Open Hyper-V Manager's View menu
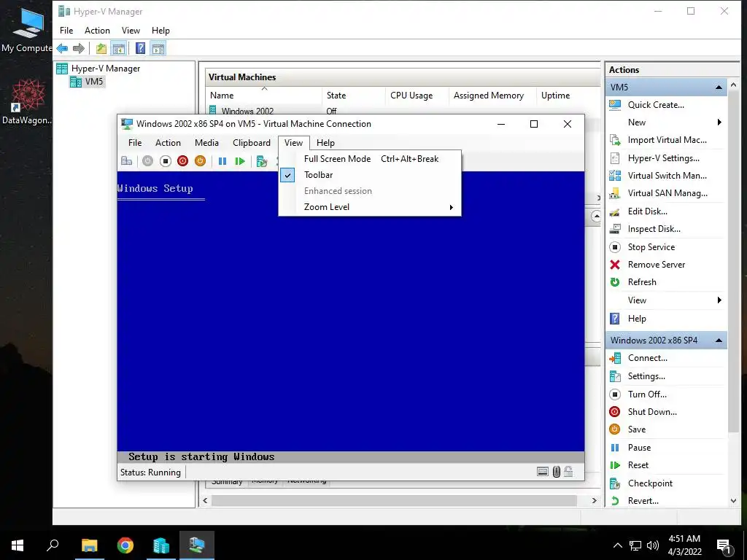This screenshot has width=747, height=560. pyautogui.click(x=131, y=31)
